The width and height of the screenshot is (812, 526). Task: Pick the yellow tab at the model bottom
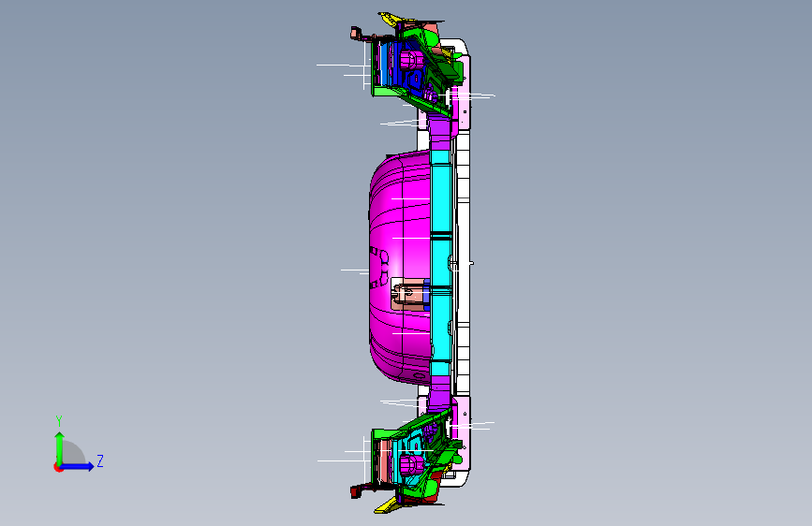(x=387, y=505)
